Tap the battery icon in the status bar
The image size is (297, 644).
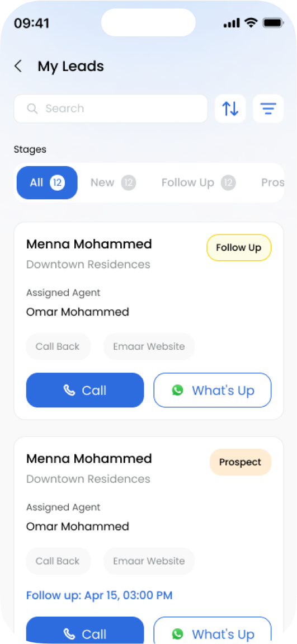(x=273, y=23)
